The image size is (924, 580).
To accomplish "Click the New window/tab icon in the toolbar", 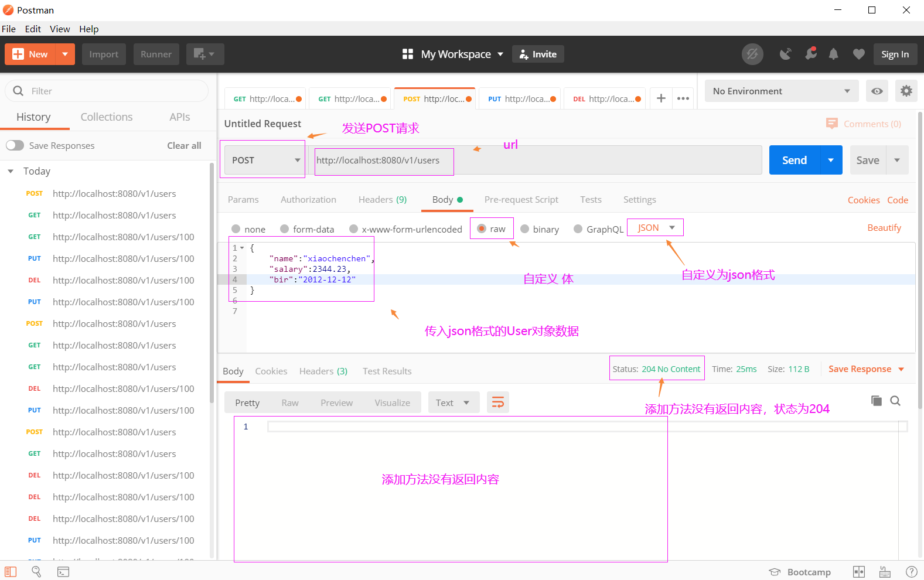I will point(204,54).
